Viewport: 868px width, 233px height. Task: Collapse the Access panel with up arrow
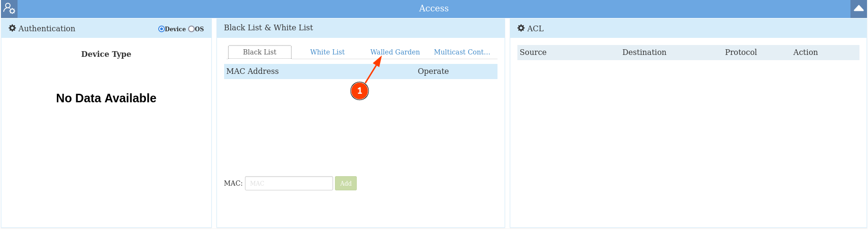pos(859,9)
